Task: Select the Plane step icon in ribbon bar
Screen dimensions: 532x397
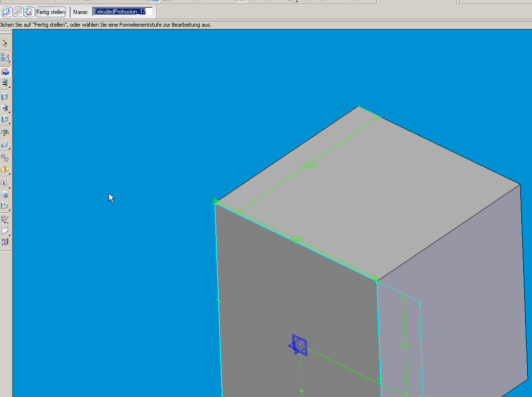Action: (6, 12)
